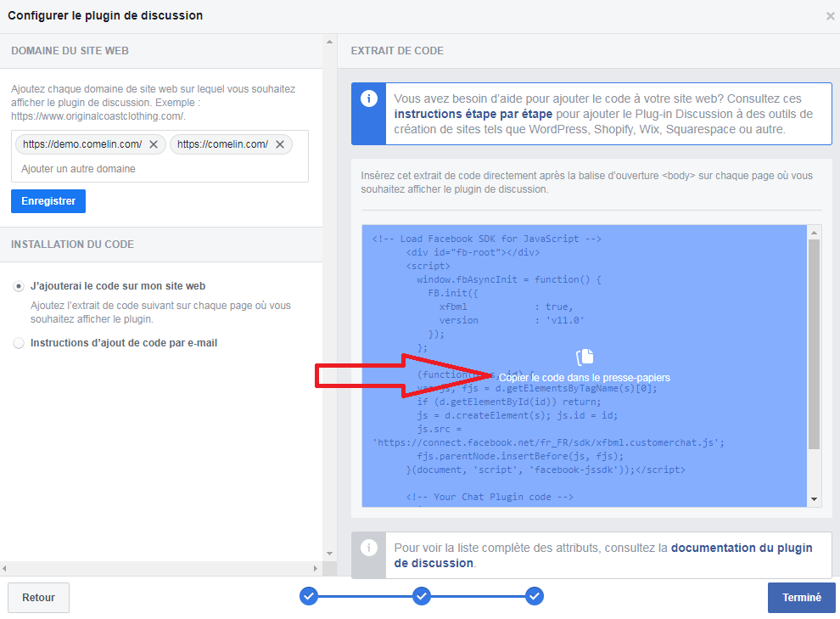Click the https://comelin.com/ domain chip text
Image resolution: width=840 pixels, height=619 pixels.
point(222,144)
